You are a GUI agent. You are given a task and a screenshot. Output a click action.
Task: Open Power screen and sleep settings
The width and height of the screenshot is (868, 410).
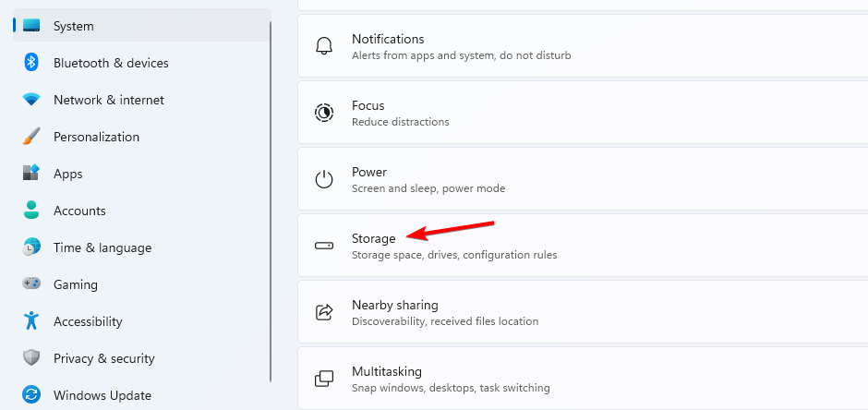coord(583,179)
